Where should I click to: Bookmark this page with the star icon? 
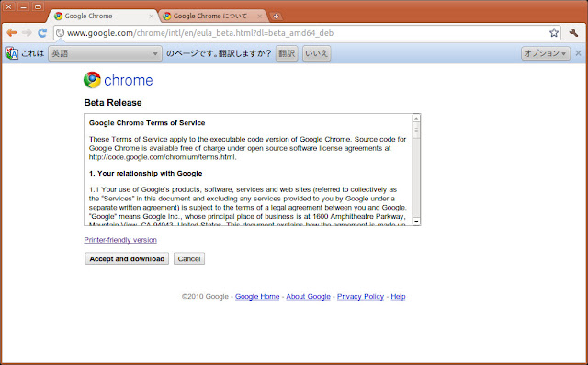pyautogui.click(x=554, y=33)
